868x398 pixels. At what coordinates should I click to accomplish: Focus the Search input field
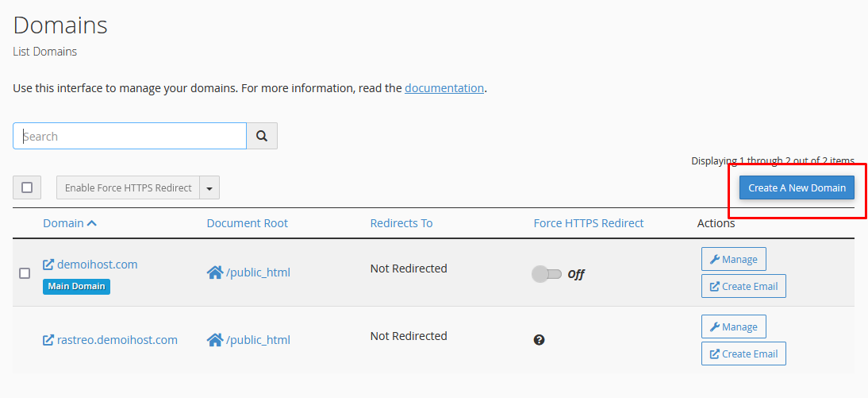(x=129, y=136)
